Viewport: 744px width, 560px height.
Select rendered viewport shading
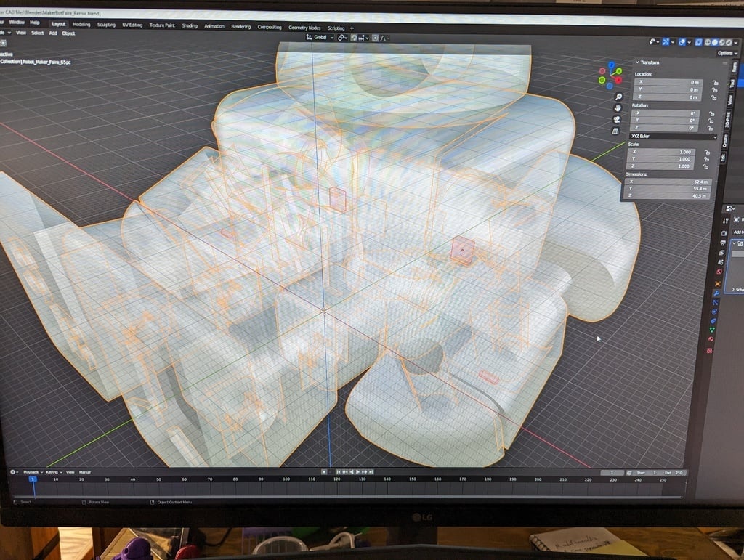729,43
